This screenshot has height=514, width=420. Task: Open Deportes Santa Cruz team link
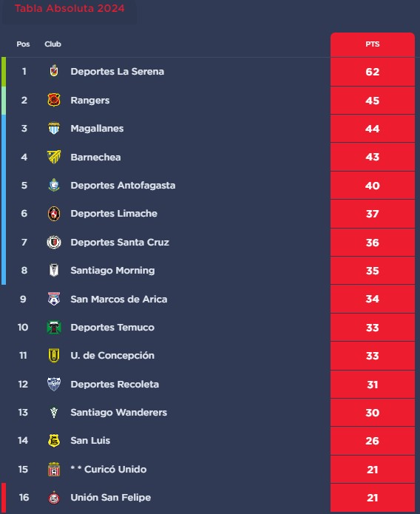[x=120, y=243]
